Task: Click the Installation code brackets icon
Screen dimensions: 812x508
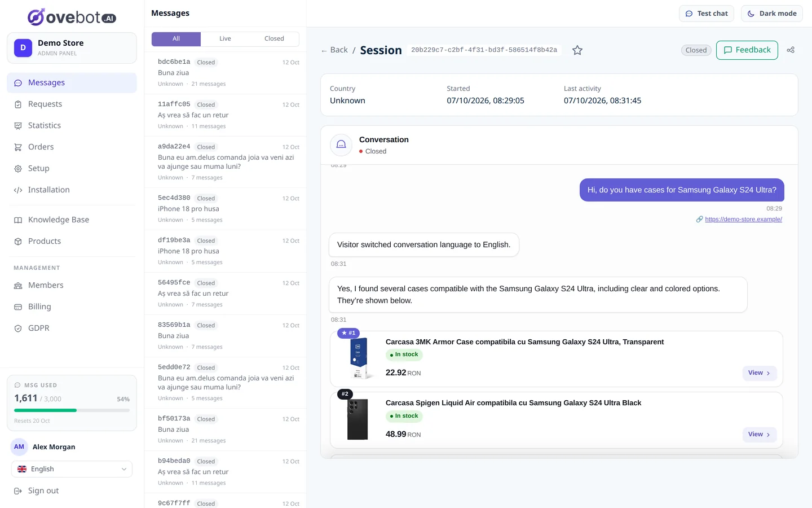Action: coord(18,190)
